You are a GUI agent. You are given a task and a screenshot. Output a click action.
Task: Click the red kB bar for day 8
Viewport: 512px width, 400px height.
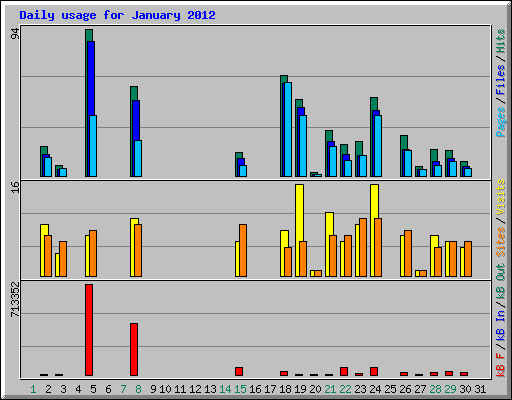point(134,349)
